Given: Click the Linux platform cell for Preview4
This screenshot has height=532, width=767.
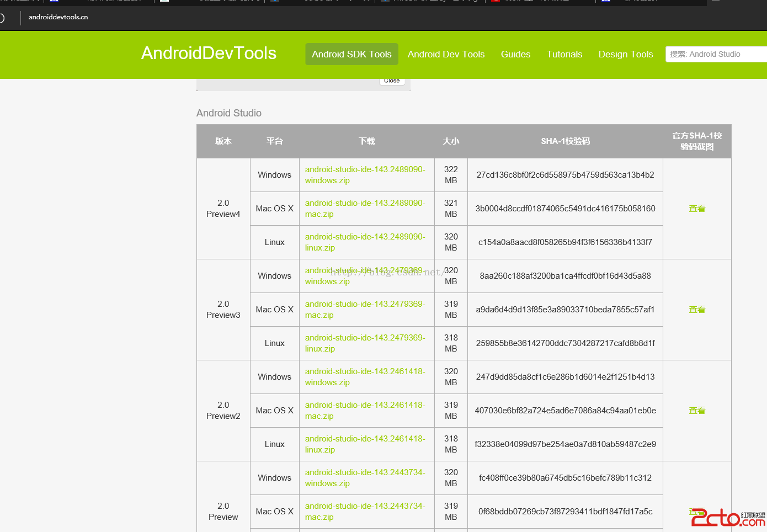Looking at the screenshot, I should pos(275,242).
